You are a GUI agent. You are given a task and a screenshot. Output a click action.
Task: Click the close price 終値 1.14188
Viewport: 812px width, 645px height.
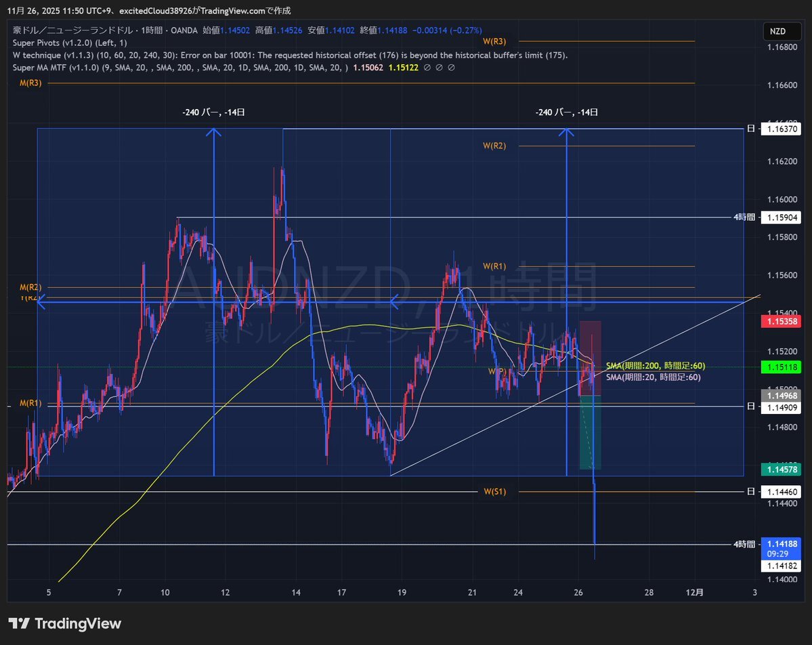[x=384, y=30]
